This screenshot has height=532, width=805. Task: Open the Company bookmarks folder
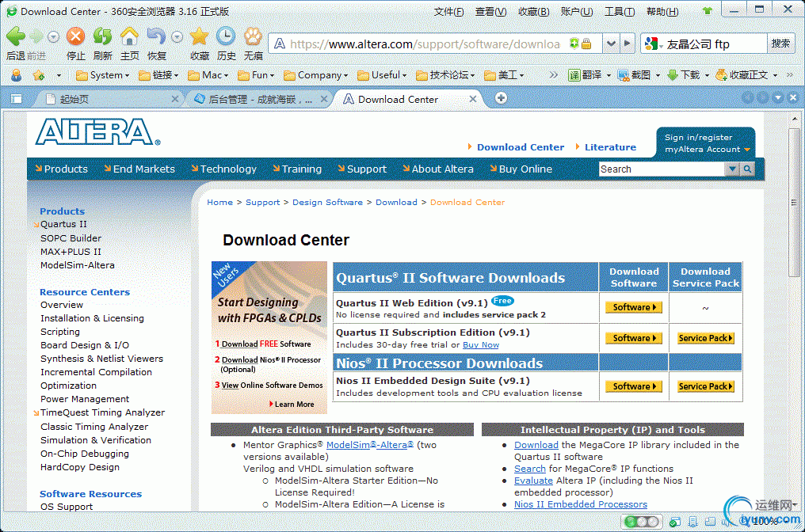(x=315, y=75)
